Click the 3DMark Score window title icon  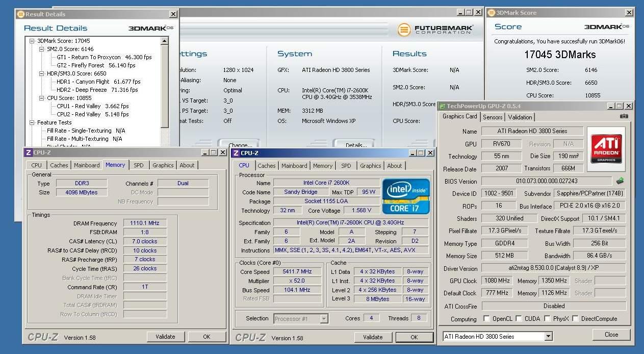coord(492,13)
